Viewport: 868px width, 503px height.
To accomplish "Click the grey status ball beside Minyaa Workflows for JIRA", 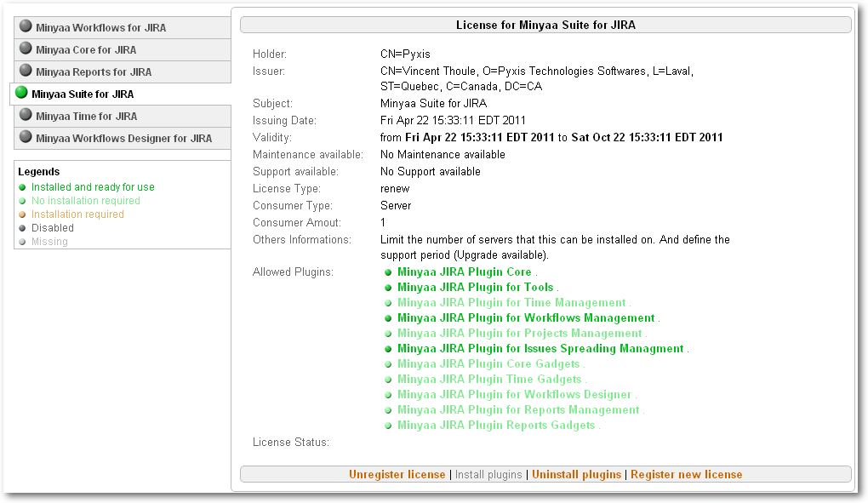I will pyautogui.click(x=26, y=26).
